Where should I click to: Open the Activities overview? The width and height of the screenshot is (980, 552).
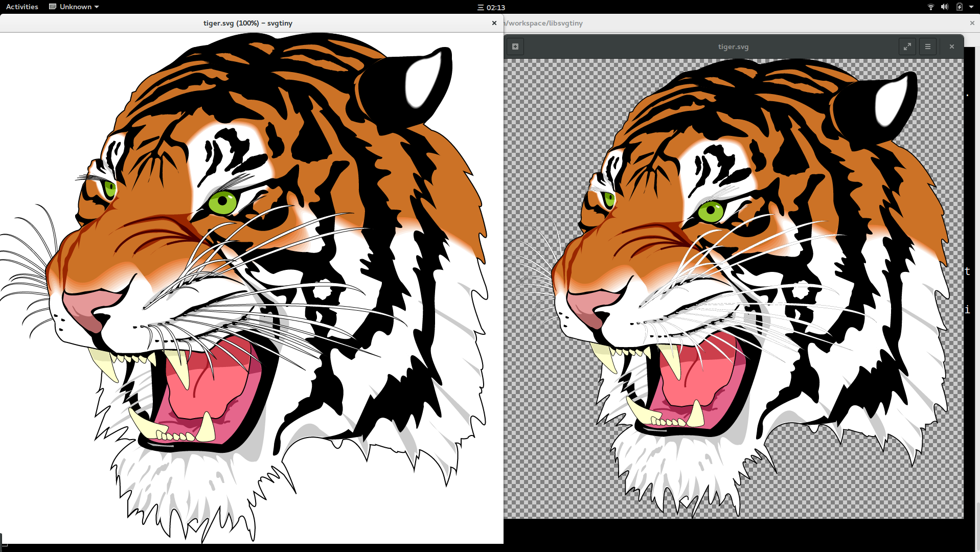pyautogui.click(x=22, y=7)
